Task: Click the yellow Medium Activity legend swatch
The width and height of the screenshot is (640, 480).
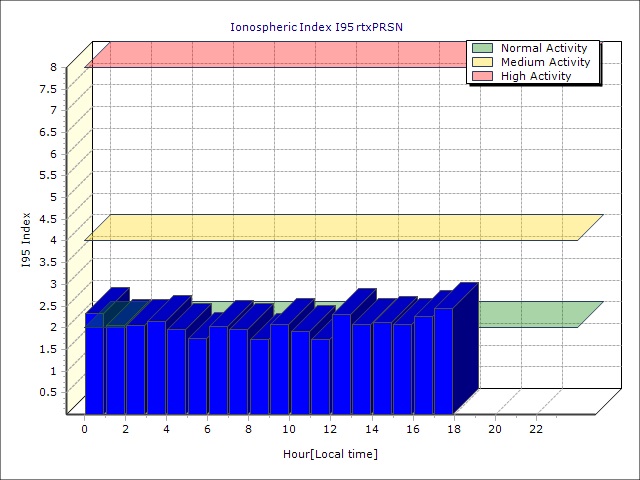Action: tap(482, 62)
